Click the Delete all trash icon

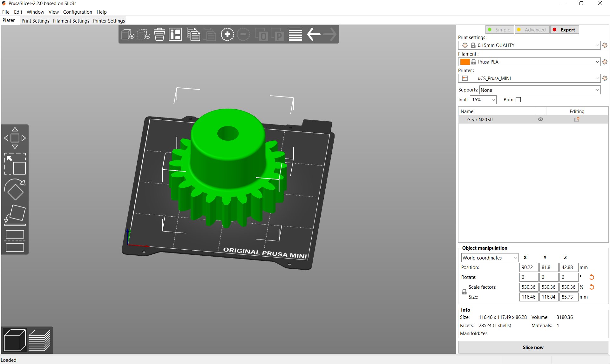159,34
